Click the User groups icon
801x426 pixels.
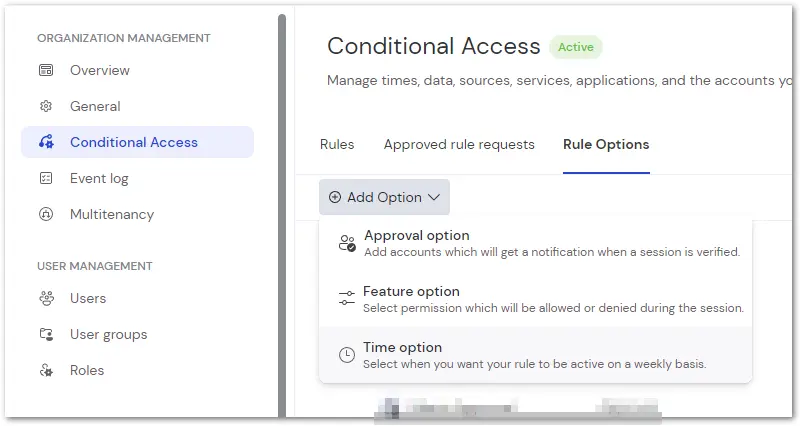(46, 335)
